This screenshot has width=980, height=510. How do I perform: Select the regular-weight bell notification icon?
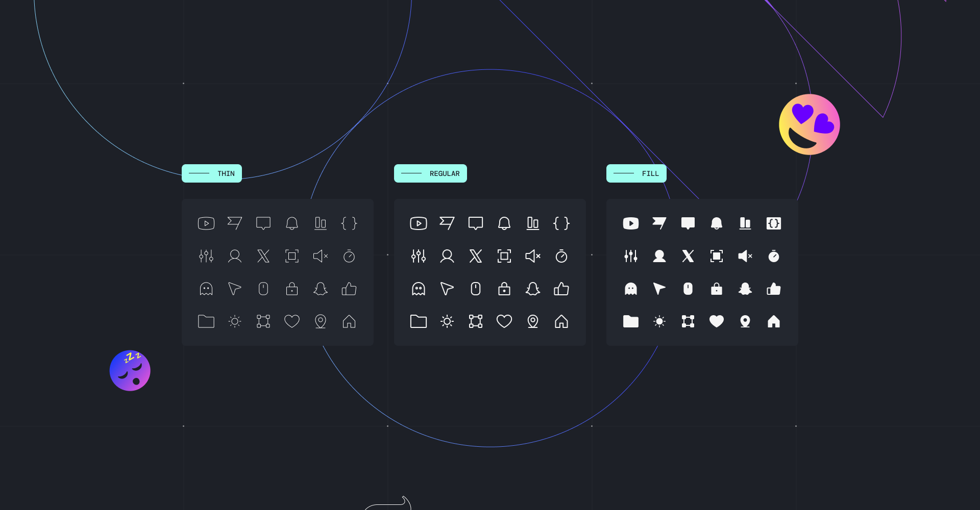point(504,223)
